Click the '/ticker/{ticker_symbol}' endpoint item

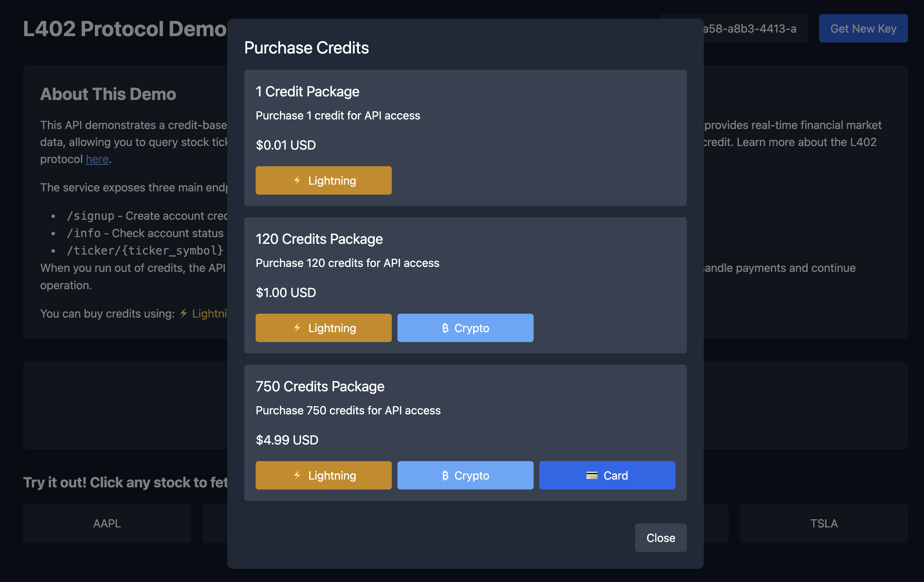tap(145, 250)
